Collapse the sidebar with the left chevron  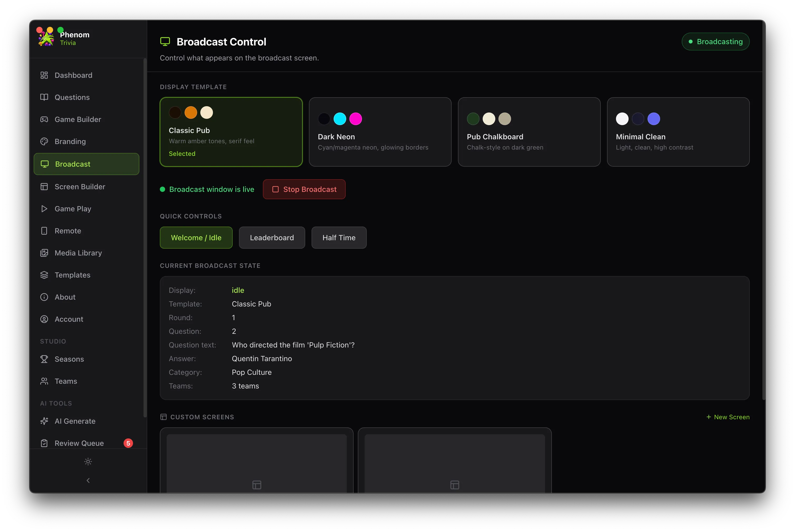88,480
